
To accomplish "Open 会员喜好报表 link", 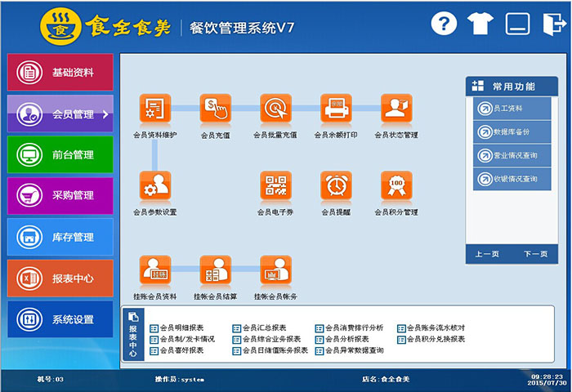I will [x=177, y=350].
